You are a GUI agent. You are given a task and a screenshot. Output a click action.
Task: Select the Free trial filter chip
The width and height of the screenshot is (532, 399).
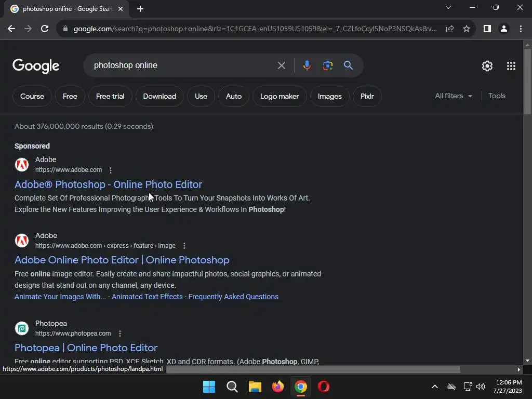110,96
